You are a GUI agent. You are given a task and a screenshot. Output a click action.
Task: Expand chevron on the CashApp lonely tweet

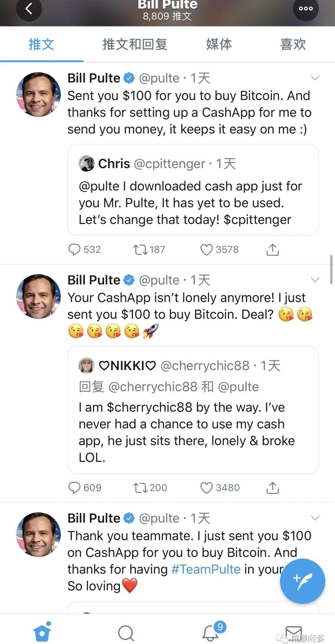[315, 280]
